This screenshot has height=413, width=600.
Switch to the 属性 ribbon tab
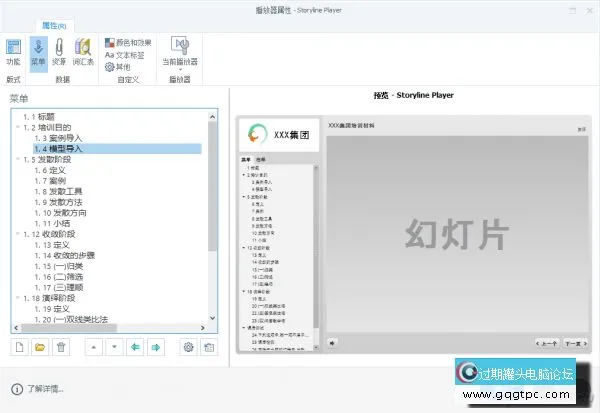(54, 26)
